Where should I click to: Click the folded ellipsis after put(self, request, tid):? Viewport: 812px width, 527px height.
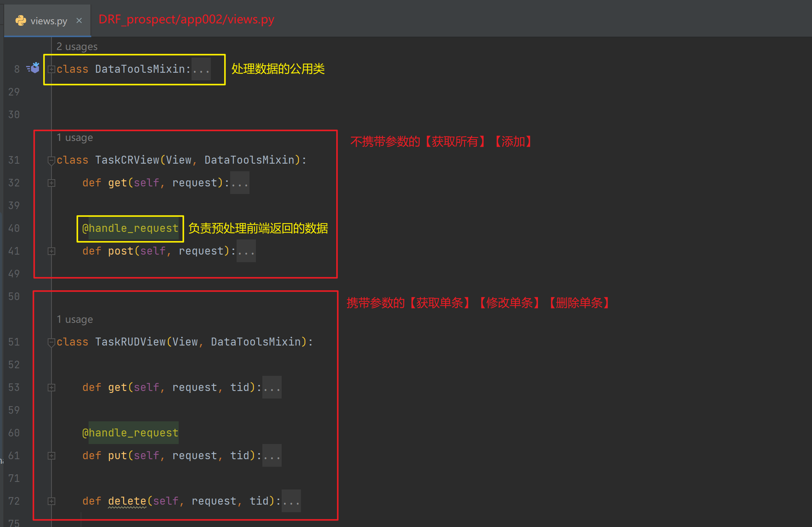click(272, 455)
